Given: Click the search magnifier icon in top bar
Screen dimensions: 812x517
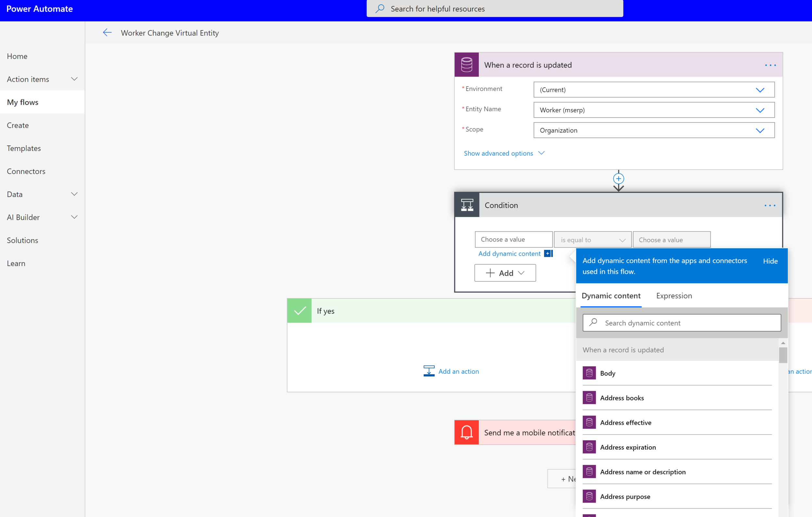Looking at the screenshot, I should pos(380,8).
